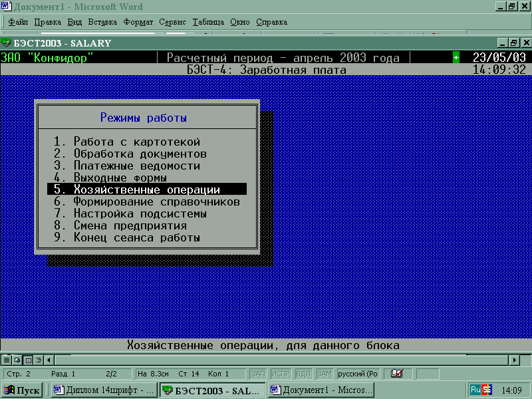Switch to 'Диплом 14шрифт' taskbar window
This screenshot has width=532, height=399.
[104, 390]
